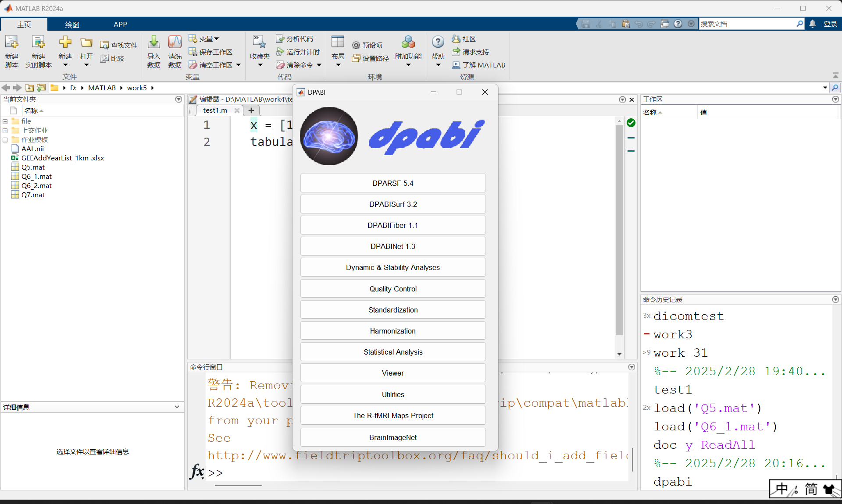The image size is (842, 504).
Task: Click the Preferences gear icon
Action: [x=356, y=45]
